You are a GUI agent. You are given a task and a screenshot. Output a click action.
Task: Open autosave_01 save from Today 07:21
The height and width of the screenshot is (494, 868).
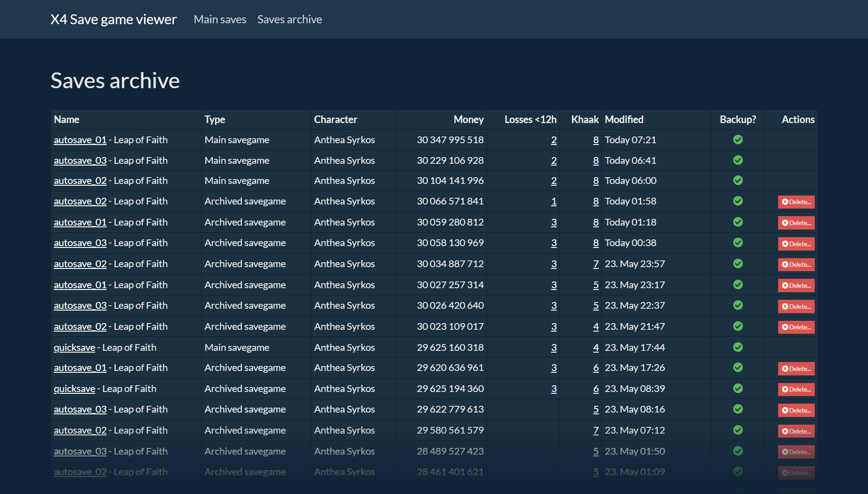[x=80, y=140]
